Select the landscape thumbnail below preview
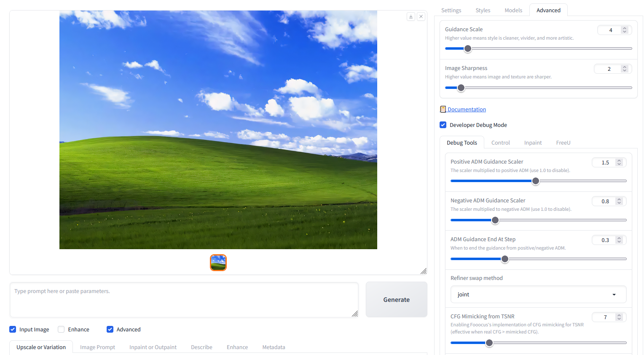This screenshot has height=355, width=644. tap(218, 263)
